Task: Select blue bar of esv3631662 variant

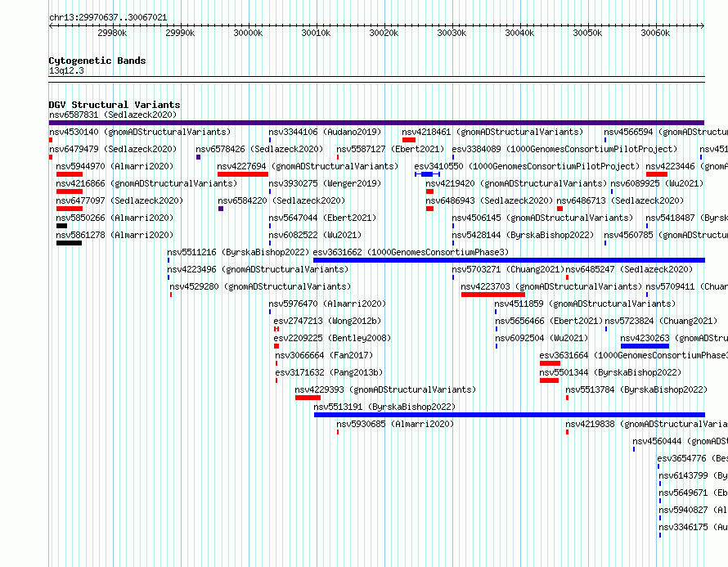Action: click(510, 260)
